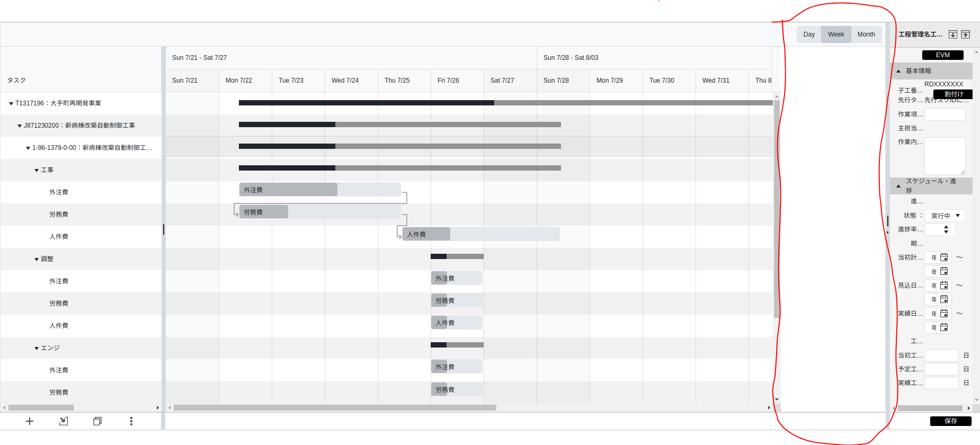Image resolution: width=980 pixels, height=445 pixels.
Task: Open the three-dot more options menu
Action: [131, 421]
